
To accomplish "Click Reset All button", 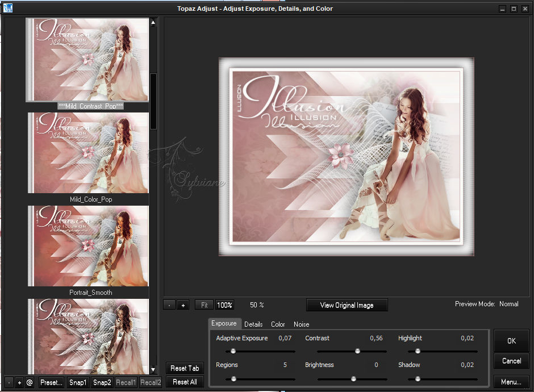I will click(185, 382).
